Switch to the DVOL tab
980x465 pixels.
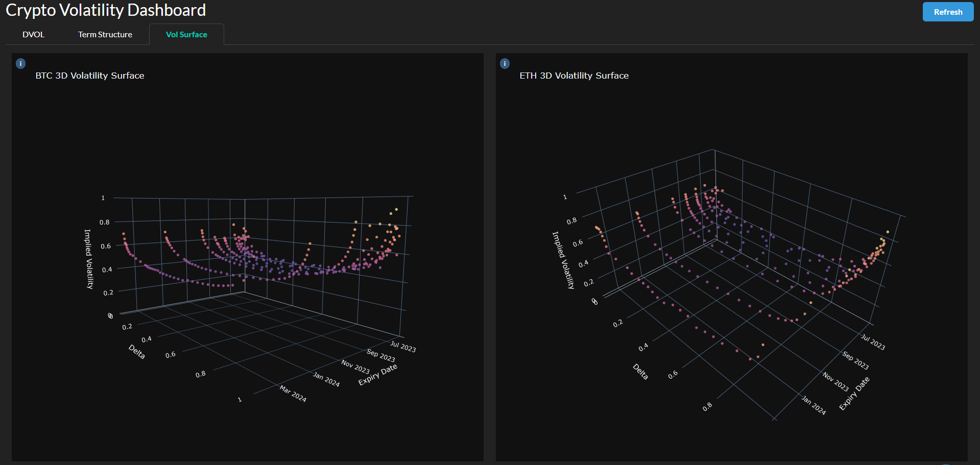[33, 35]
